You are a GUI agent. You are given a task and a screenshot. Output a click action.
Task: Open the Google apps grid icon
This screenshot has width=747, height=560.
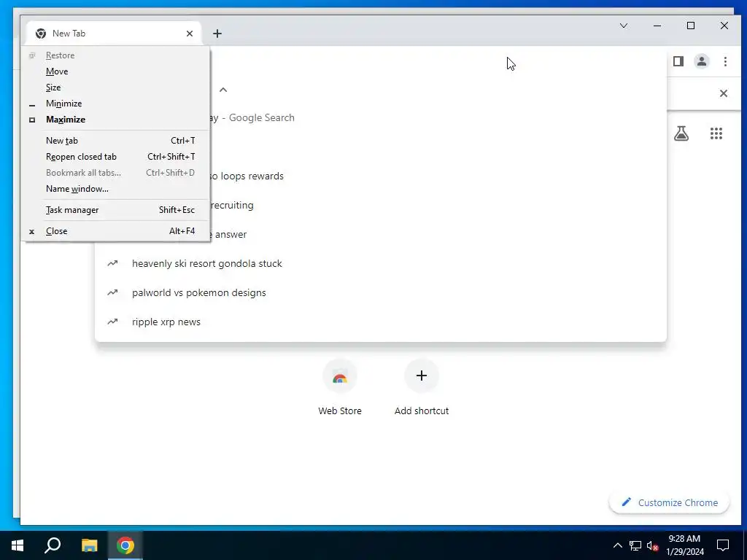pyautogui.click(x=716, y=133)
